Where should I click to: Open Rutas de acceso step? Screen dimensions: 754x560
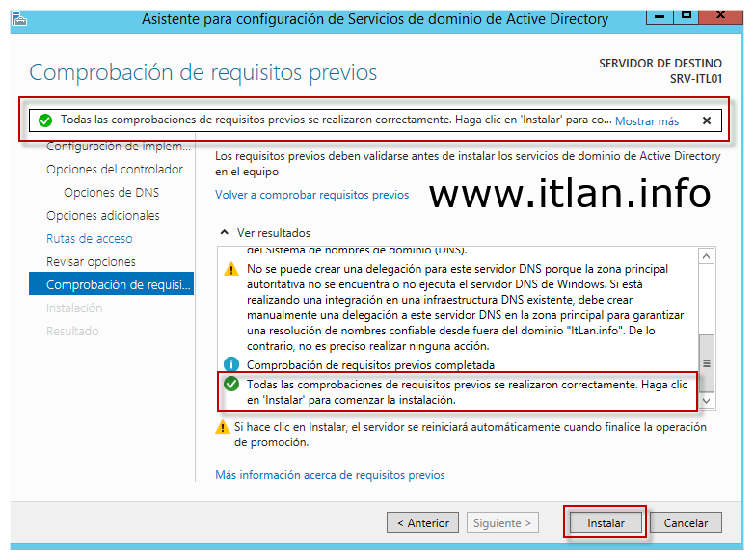click(90, 239)
